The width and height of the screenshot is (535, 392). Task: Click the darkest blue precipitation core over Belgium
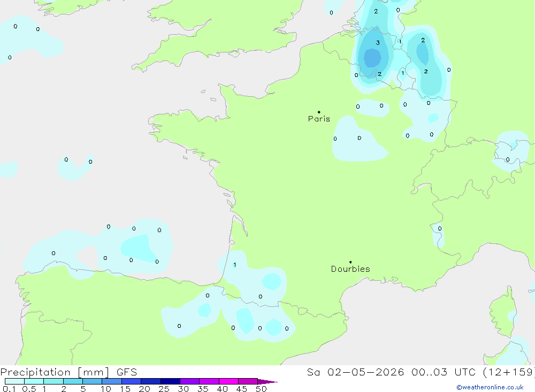tap(372, 57)
